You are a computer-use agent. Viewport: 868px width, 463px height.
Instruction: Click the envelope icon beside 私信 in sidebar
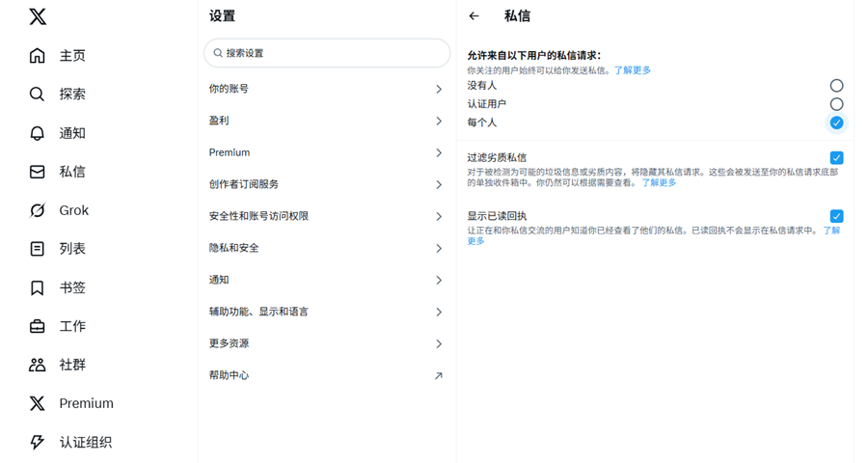[37, 172]
